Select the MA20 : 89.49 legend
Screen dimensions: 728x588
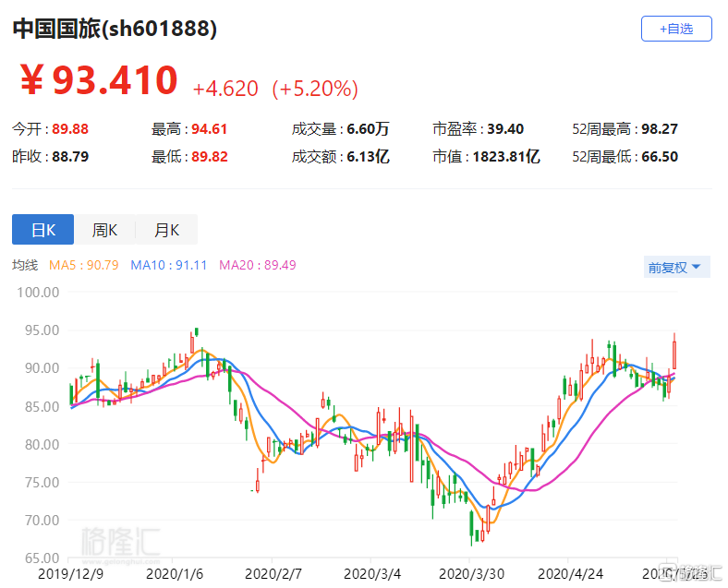[257, 265]
